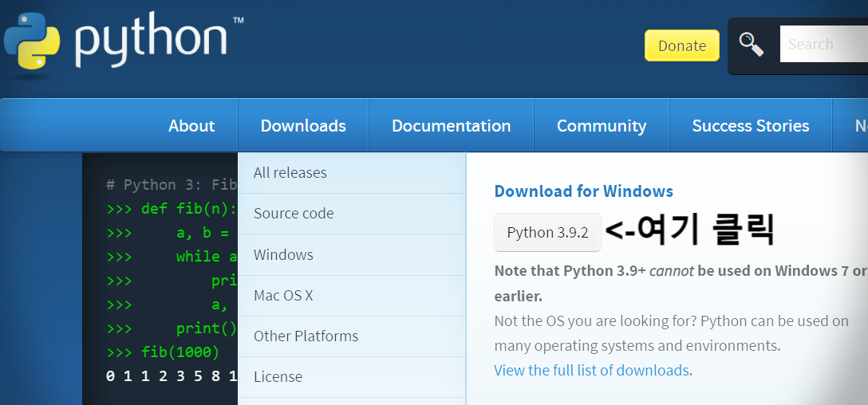Image resolution: width=868 pixels, height=405 pixels.
Task: Select Source code in Downloads dropdown
Action: pyautogui.click(x=352, y=214)
